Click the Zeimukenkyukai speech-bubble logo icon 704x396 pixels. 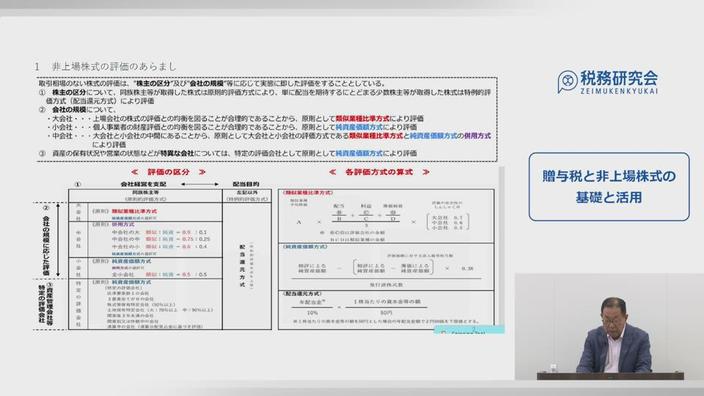[x=567, y=82]
